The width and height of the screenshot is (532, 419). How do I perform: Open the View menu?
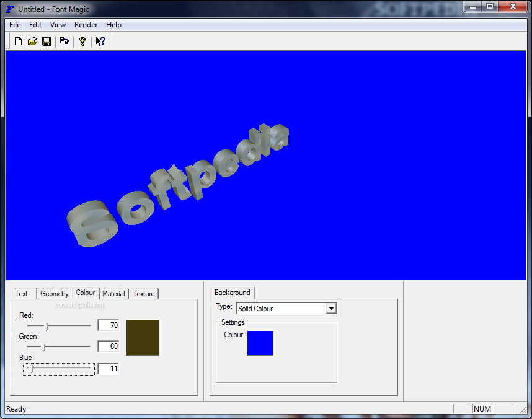(x=58, y=25)
